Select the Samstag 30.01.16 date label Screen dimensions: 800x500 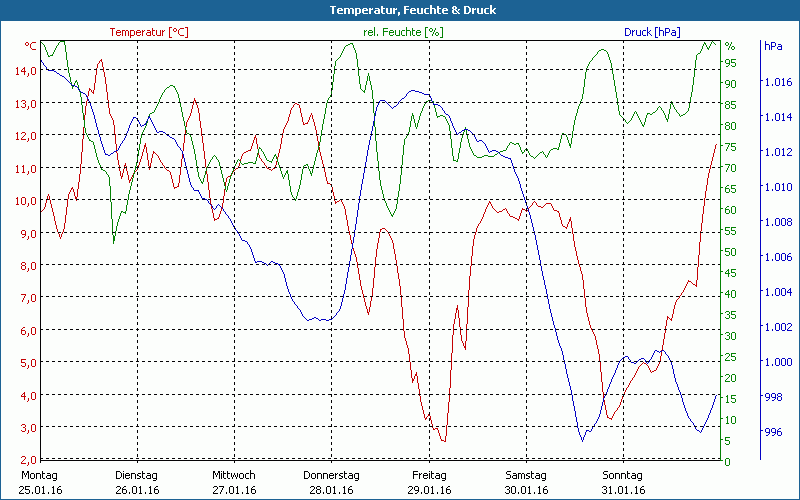click(x=525, y=482)
